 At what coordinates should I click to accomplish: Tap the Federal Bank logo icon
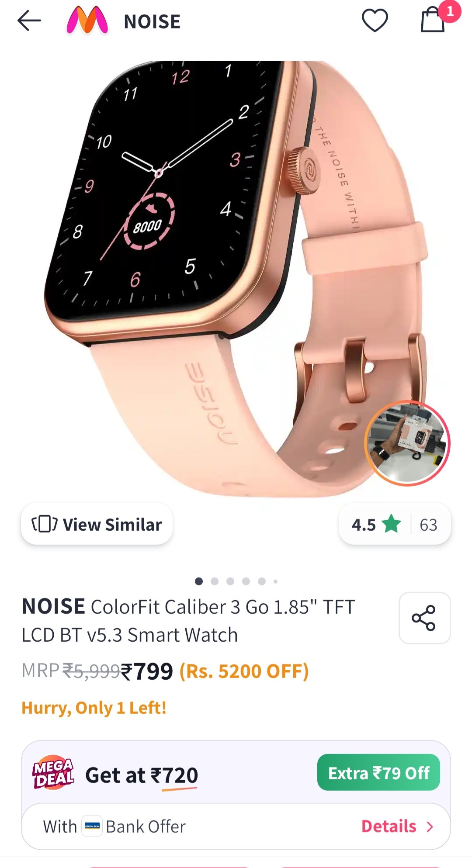tap(92, 826)
